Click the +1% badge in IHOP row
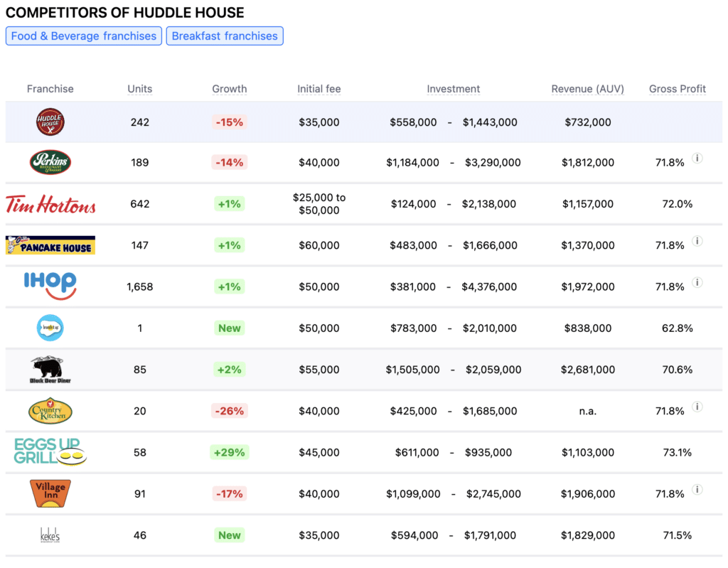728x568 pixels. tap(230, 286)
